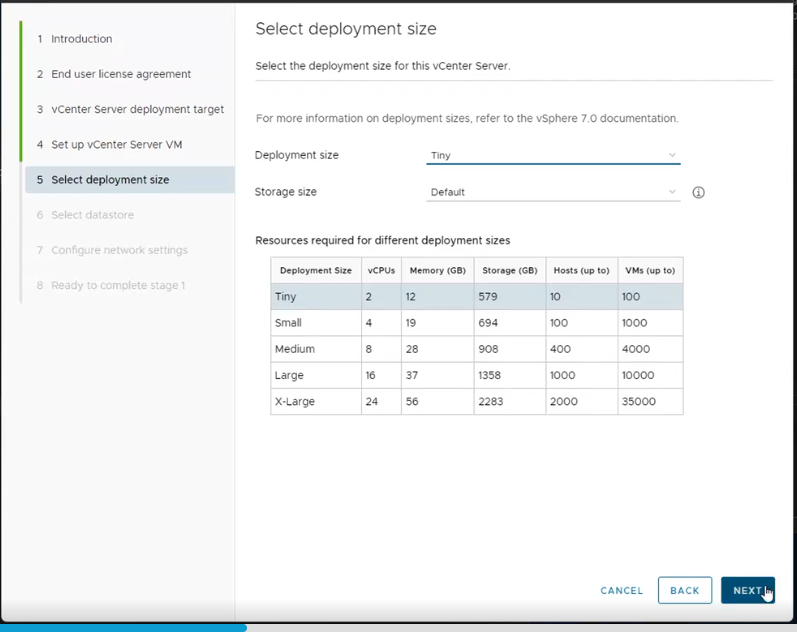Viewport: 797px width, 632px height.
Task: Select the Medium row in the table
Action: coord(477,349)
